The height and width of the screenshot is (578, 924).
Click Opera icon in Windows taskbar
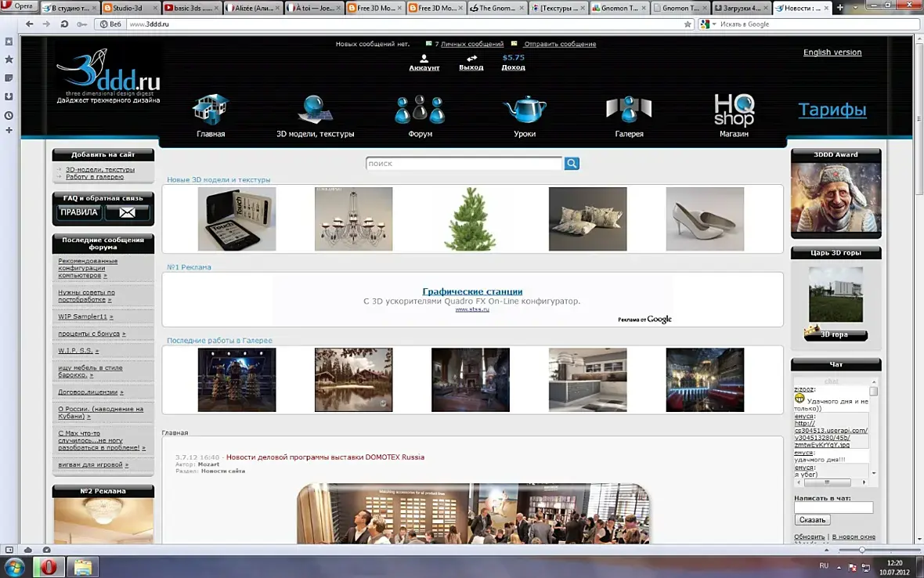click(x=49, y=567)
